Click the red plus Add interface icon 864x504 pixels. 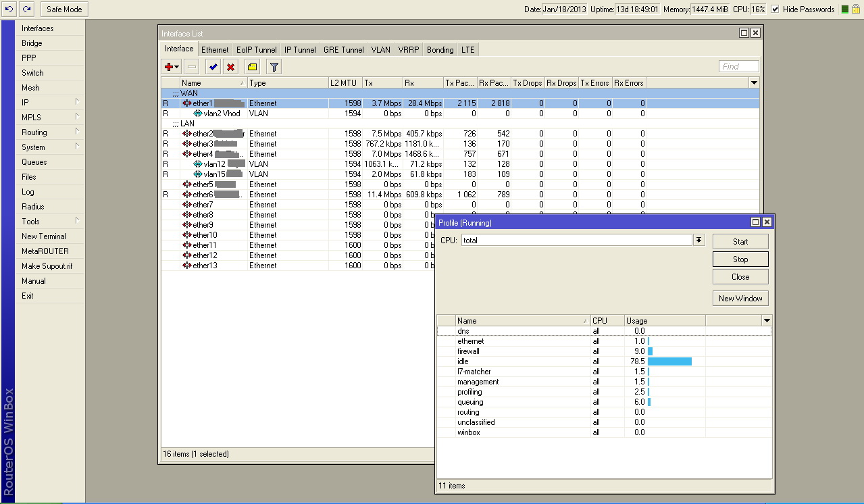click(x=169, y=67)
